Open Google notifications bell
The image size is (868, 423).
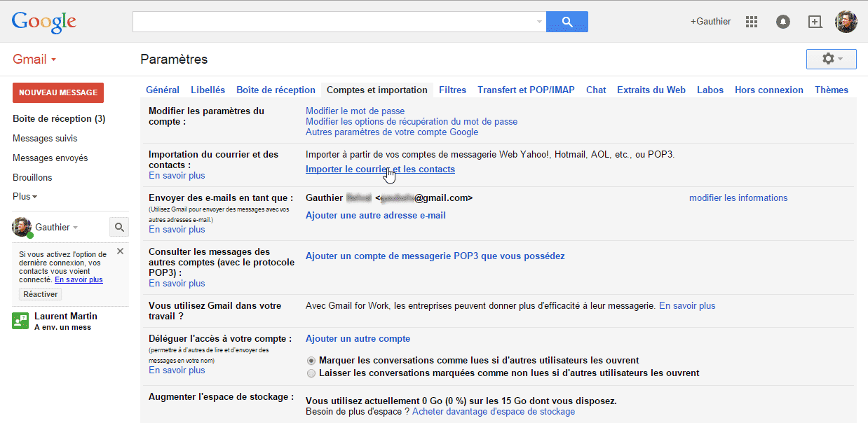pos(782,21)
